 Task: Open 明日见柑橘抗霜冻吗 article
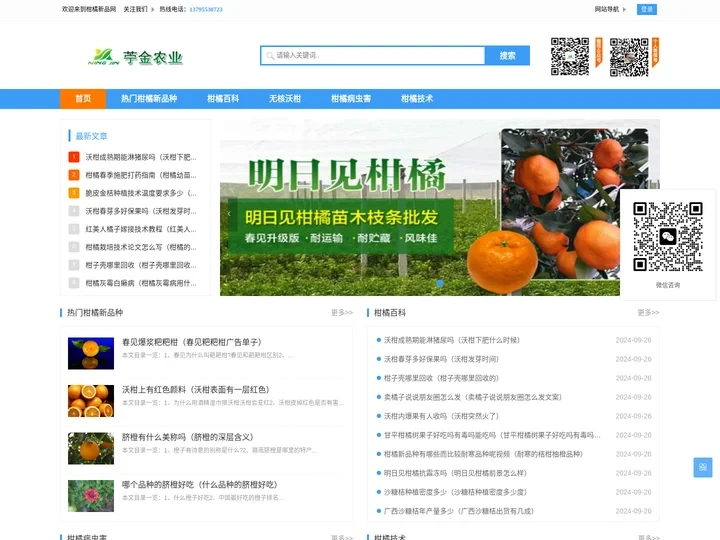click(x=456, y=473)
